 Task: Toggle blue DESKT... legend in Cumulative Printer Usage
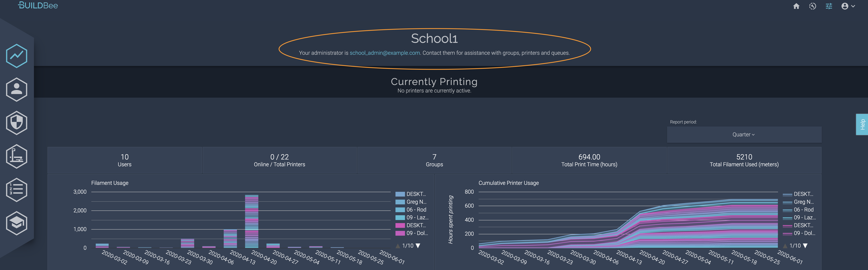(x=798, y=194)
